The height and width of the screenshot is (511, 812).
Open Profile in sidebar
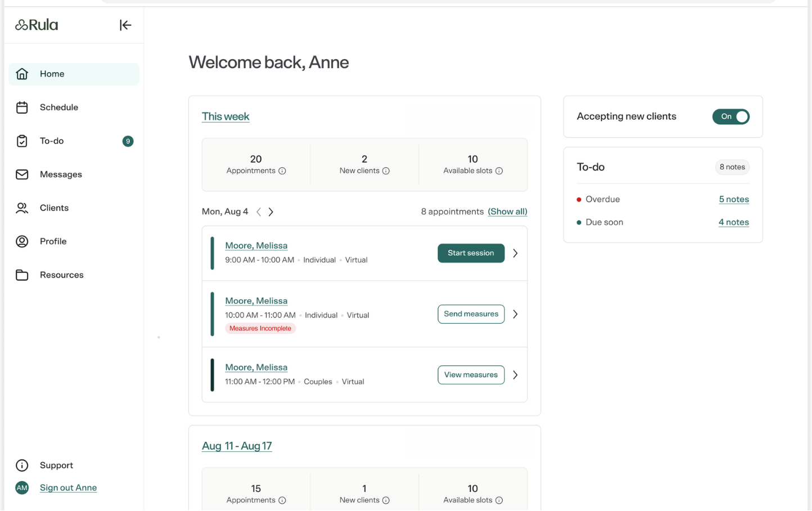[x=74, y=241]
